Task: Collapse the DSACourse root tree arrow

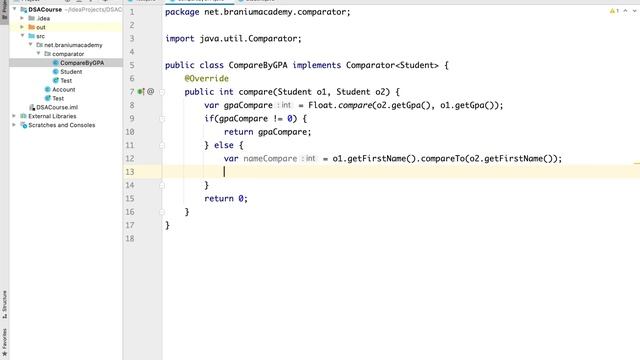Action: pyautogui.click(x=15, y=9)
